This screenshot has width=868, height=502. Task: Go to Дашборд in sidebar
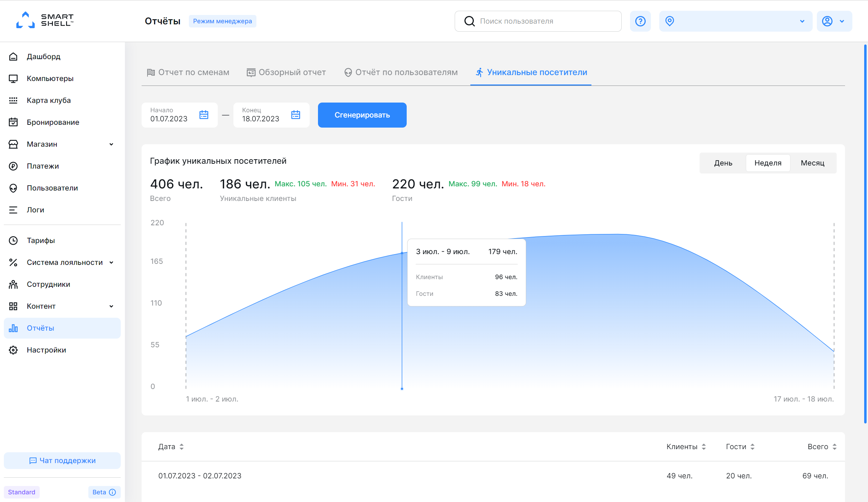[43, 57]
